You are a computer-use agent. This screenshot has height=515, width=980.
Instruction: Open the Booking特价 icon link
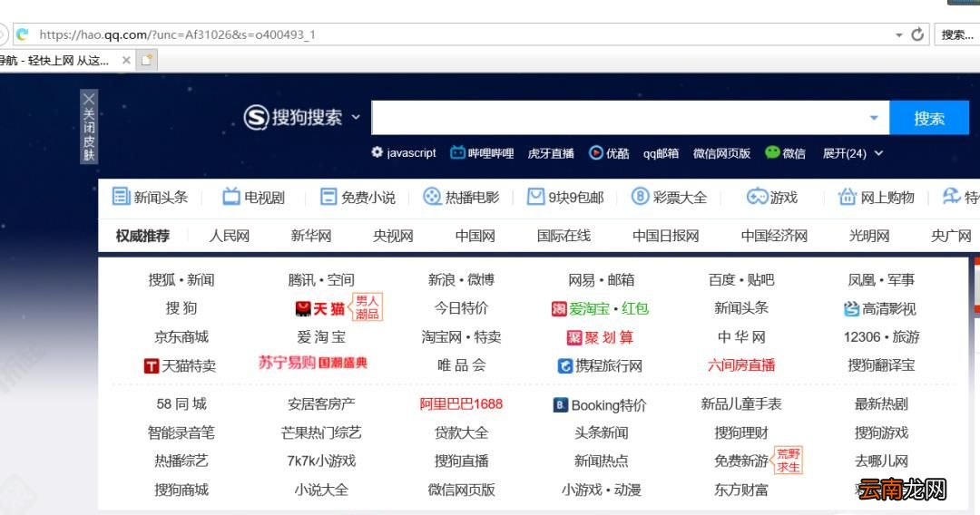point(600,405)
